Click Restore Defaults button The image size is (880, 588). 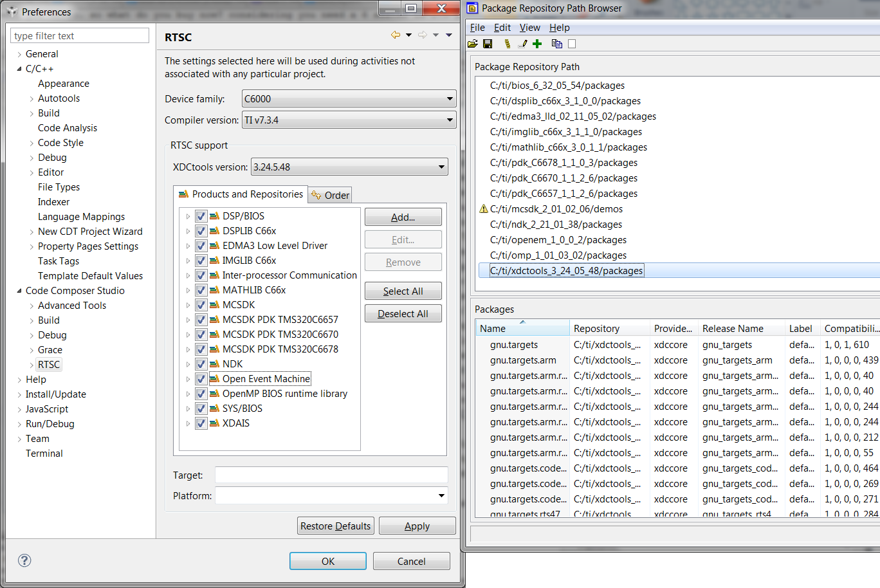click(x=336, y=526)
